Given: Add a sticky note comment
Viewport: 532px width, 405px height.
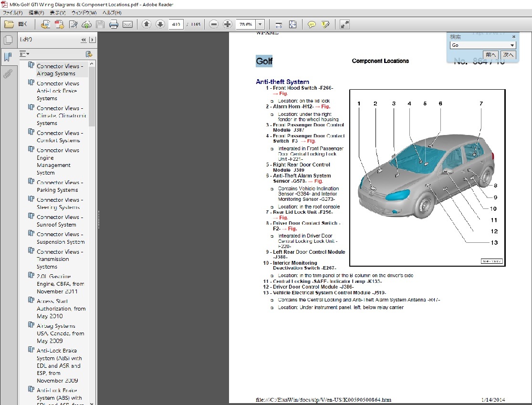Looking at the screenshot, I should (x=312, y=24).
